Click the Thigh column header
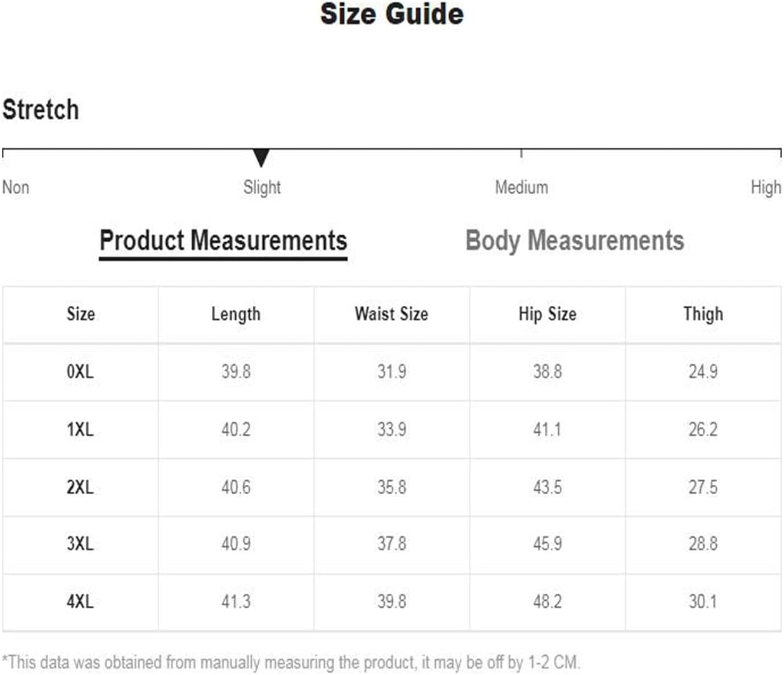Image resolution: width=784 pixels, height=675 pixels. tap(703, 315)
